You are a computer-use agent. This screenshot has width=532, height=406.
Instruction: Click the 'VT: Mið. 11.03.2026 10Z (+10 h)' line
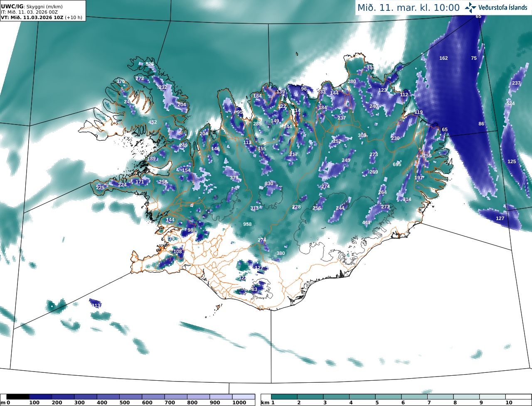point(42,17)
